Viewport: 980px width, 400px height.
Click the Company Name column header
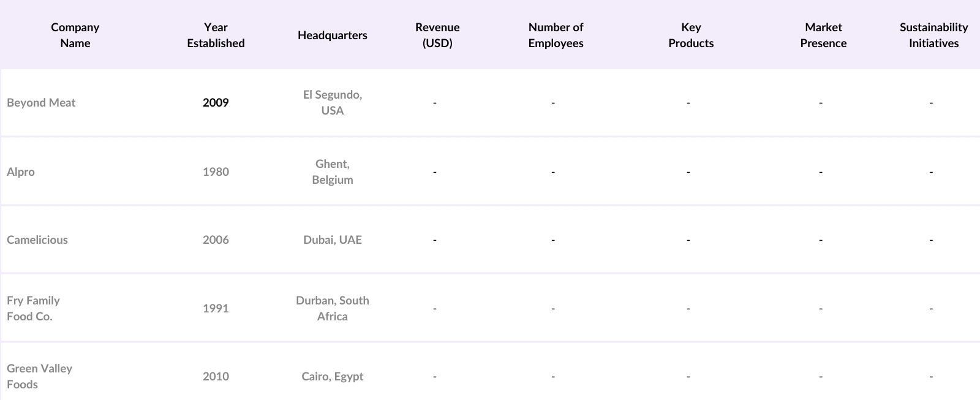tap(75, 35)
